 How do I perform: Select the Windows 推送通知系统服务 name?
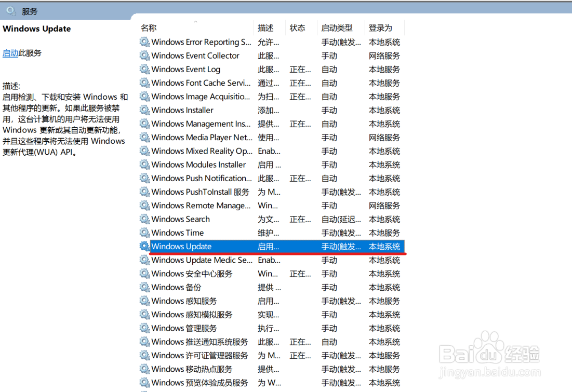tap(199, 342)
